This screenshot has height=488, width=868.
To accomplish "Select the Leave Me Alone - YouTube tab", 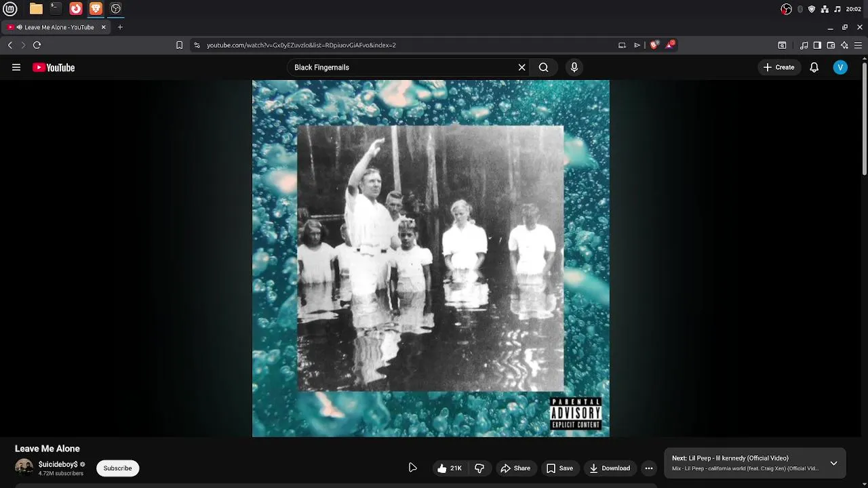I will (x=57, y=27).
